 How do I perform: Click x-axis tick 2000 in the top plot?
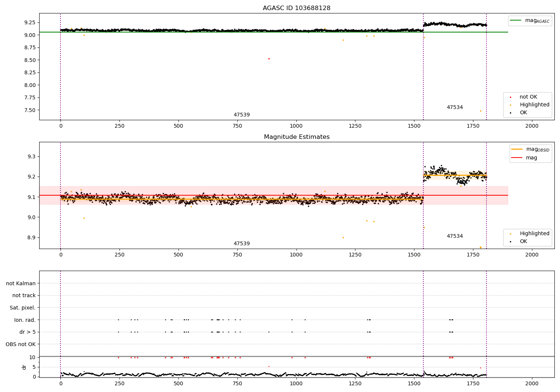coord(532,126)
